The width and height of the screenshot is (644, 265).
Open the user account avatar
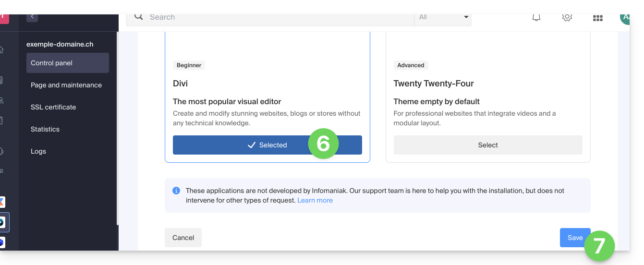[x=624, y=18]
